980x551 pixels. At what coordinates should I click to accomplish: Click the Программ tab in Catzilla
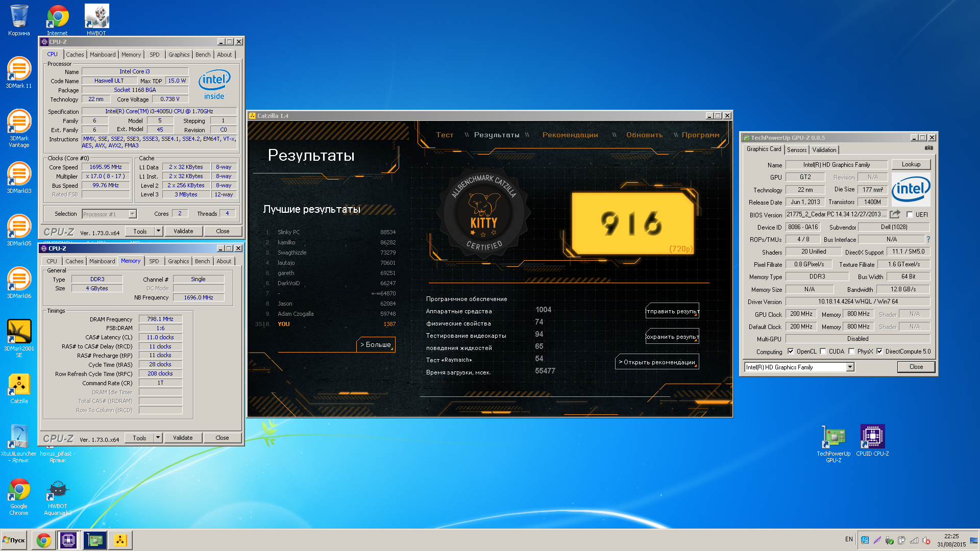point(700,135)
